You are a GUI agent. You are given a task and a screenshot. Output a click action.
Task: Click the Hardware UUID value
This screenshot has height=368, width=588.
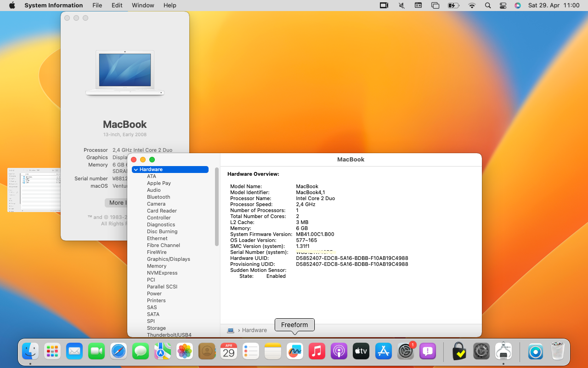pos(352,259)
